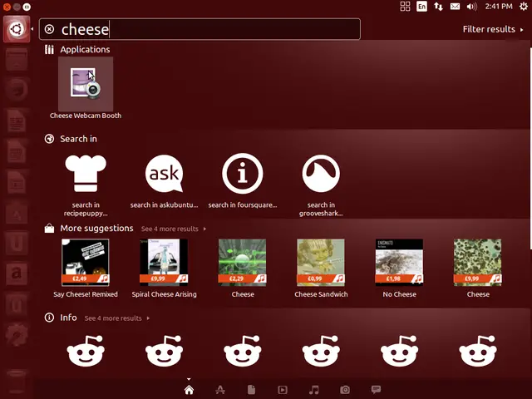Switch to the Files lens
532x399 pixels.
point(251,390)
